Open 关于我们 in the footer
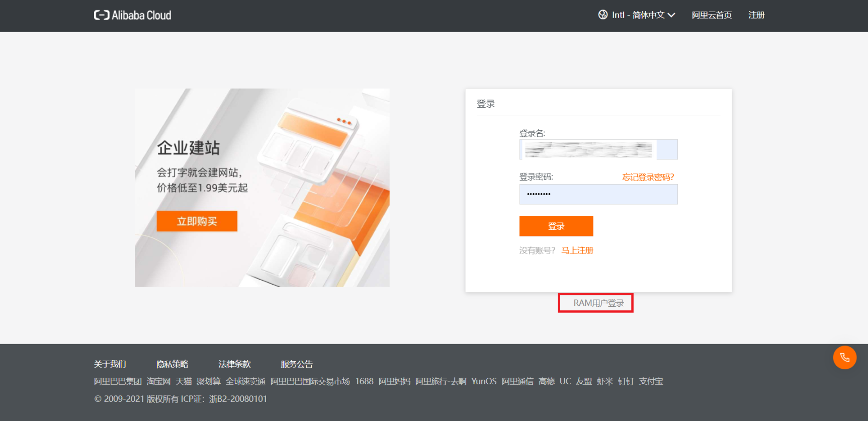This screenshot has width=868, height=421. click(x=110, y=364)
